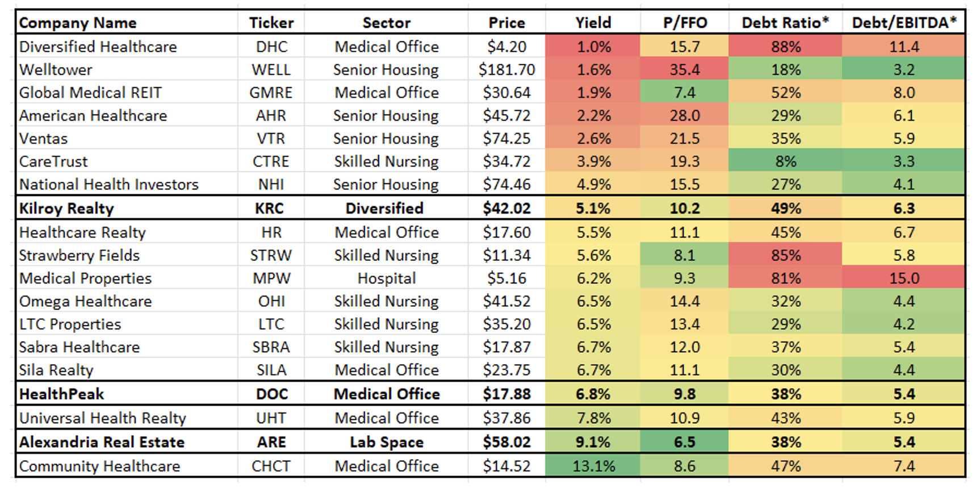Select the $58.02 price cell
This screenshot has height=492, width=980.
(506, 442)
